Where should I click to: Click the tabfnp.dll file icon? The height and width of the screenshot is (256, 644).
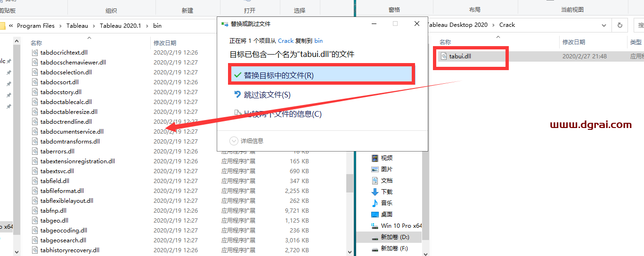click(35, 211)
